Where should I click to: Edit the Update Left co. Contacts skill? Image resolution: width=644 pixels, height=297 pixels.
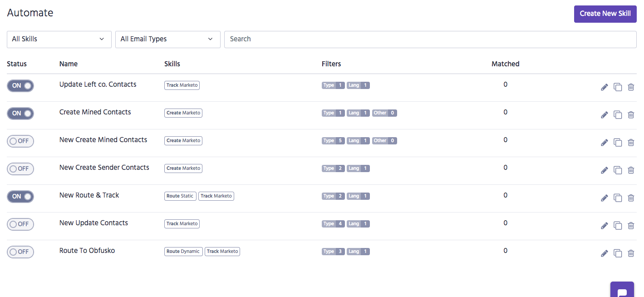pos(604,87)
